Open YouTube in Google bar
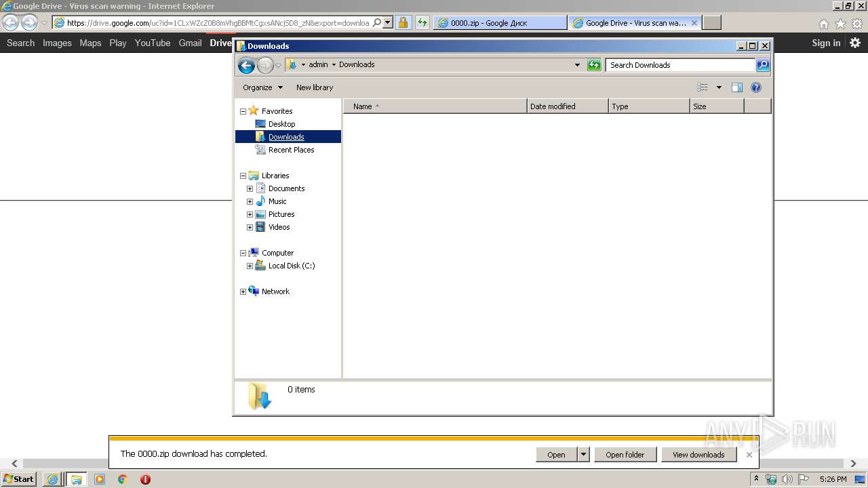 (153, 43)
